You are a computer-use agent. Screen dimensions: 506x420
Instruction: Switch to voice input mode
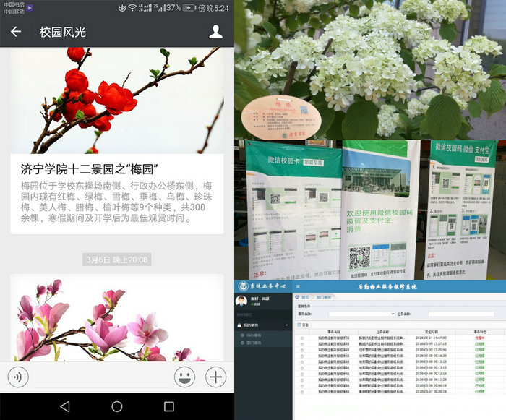(x=19, y=377)
